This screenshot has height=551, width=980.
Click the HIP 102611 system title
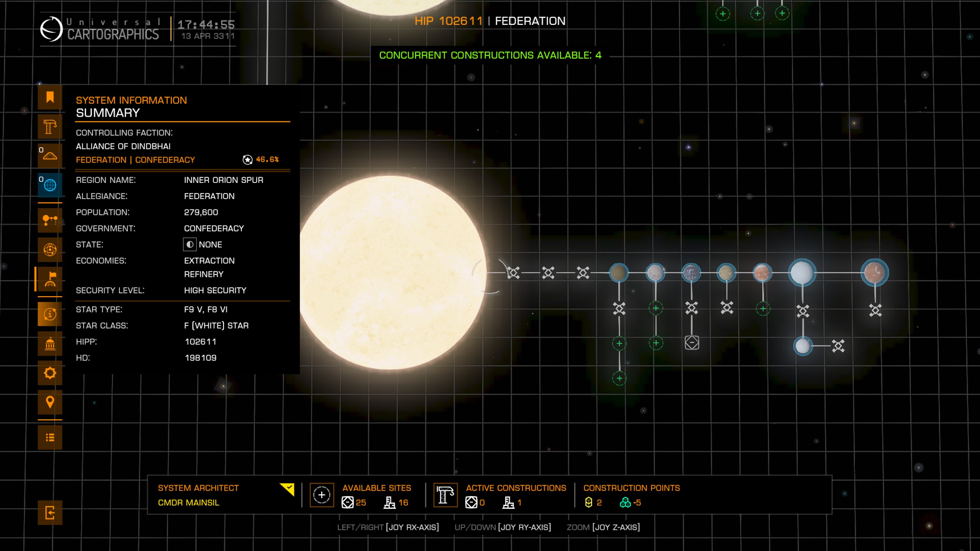(448, 21)
